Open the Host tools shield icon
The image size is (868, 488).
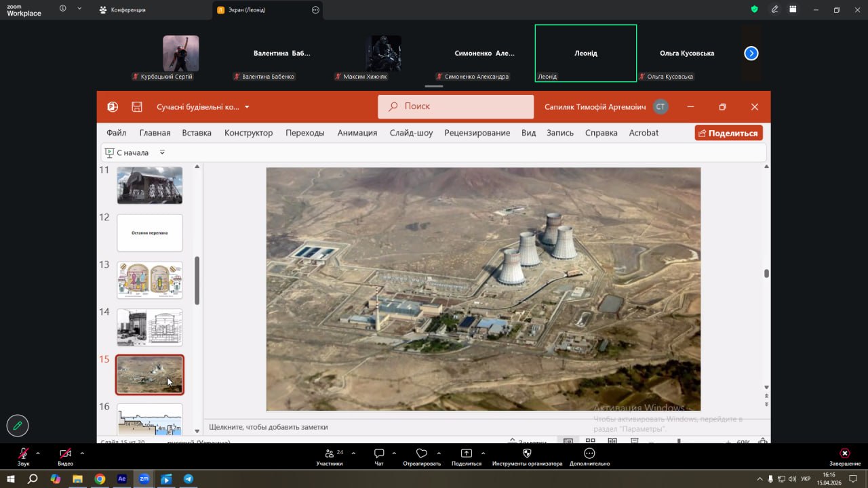527,453
